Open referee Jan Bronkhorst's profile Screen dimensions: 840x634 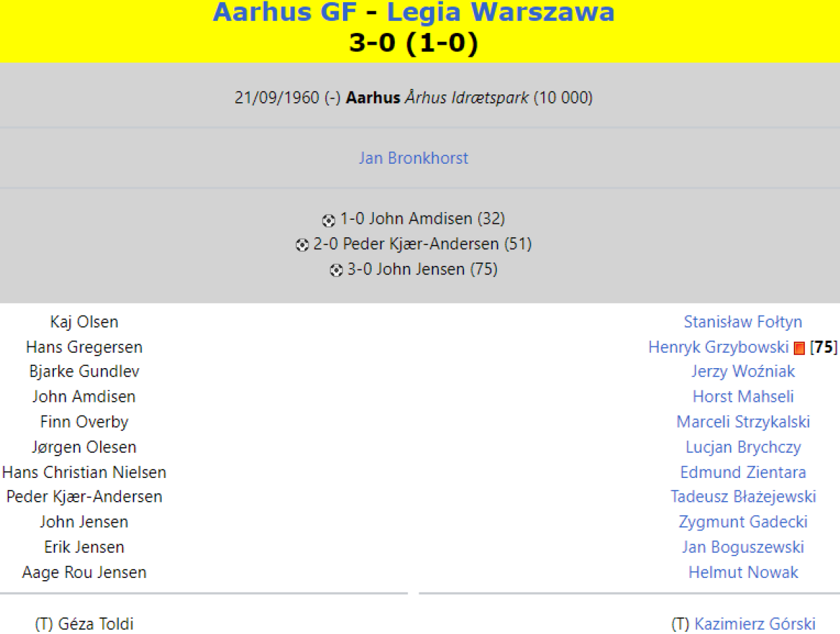(x=414, y=158)
